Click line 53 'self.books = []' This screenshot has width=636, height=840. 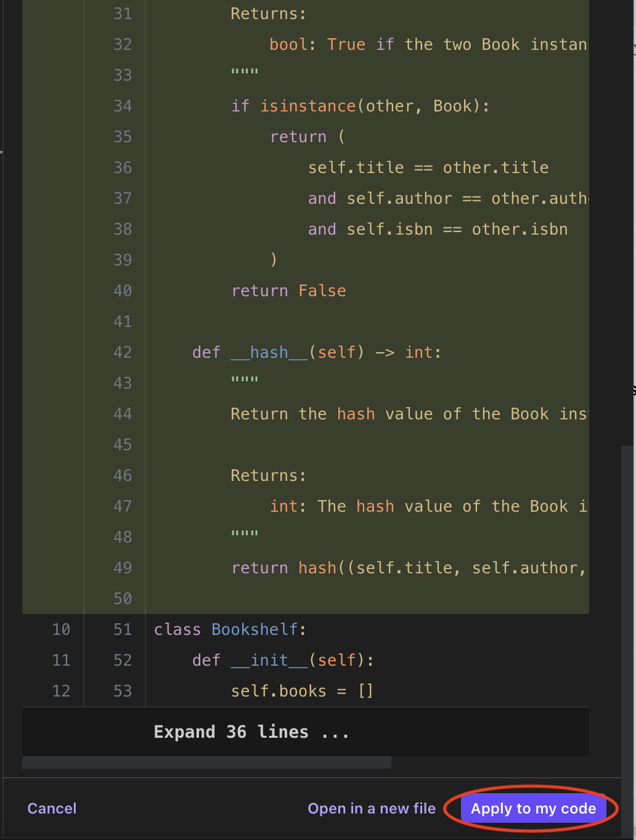[302, 691]
